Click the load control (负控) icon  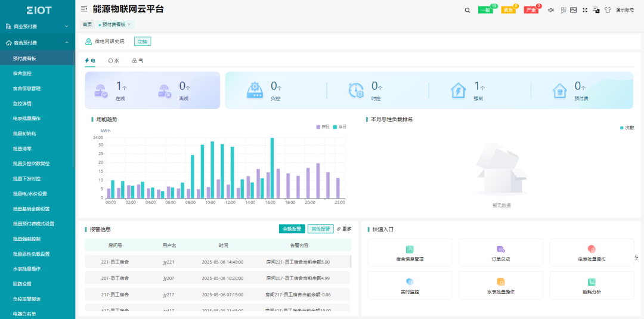[255, 90]
